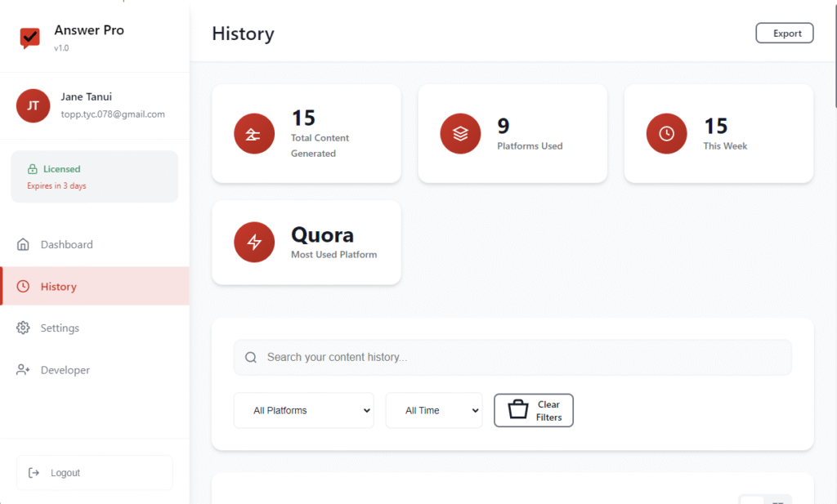This screenshot has height=504, width=837.
Task: Click the Total Content Generated red icon
Action: click(254, 134)
